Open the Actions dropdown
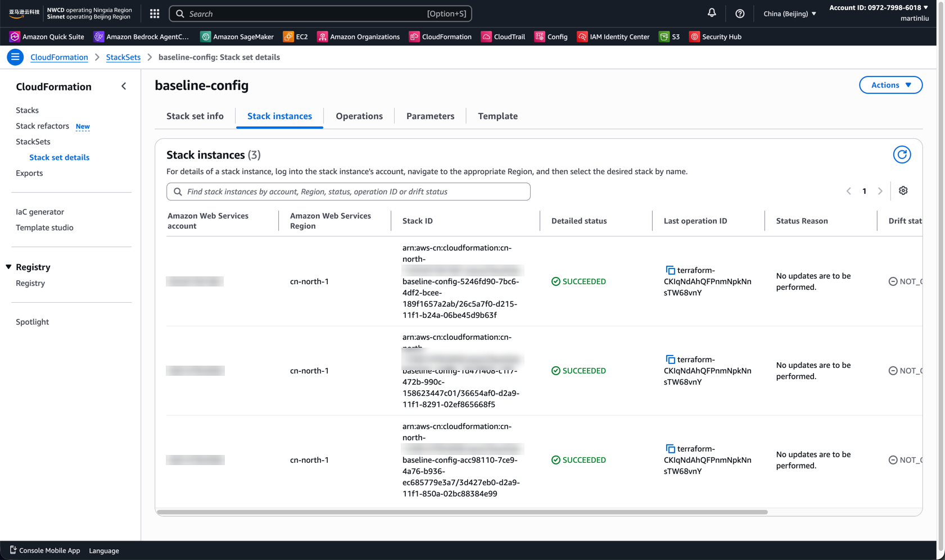The height and width of the screenshot is (560, 945). [890, 85]
